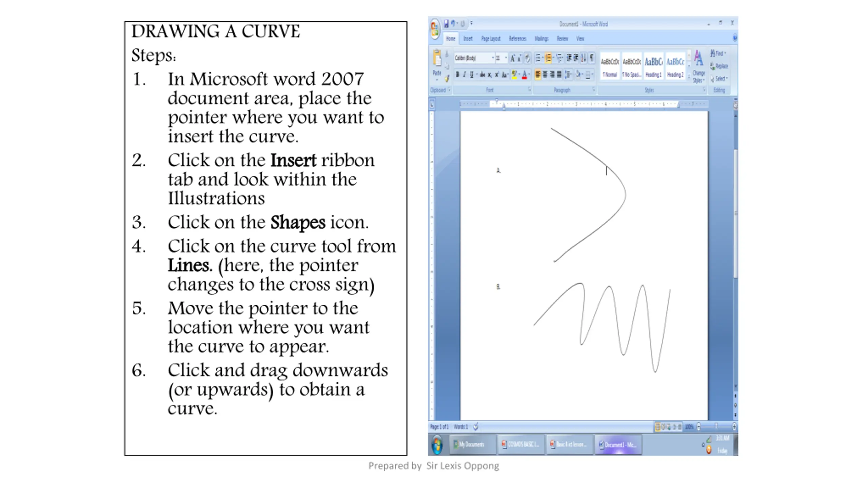This screenshot has width=868, height=488.
Task: Zoom out using the minus button
Action: (698, 427)
